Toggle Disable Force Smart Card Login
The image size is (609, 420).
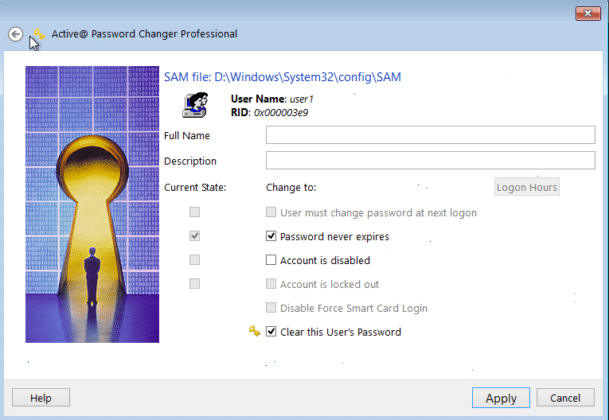click(271, 308)
